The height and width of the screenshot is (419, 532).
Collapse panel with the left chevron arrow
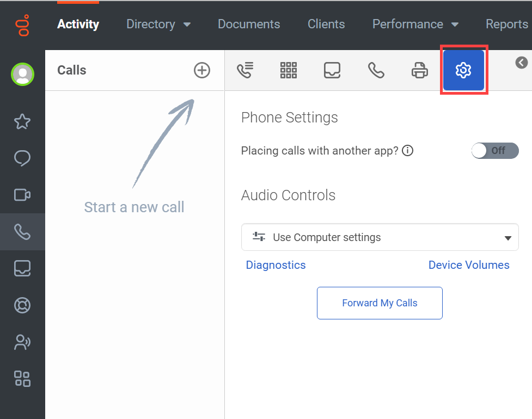click(x=522, y=63)
